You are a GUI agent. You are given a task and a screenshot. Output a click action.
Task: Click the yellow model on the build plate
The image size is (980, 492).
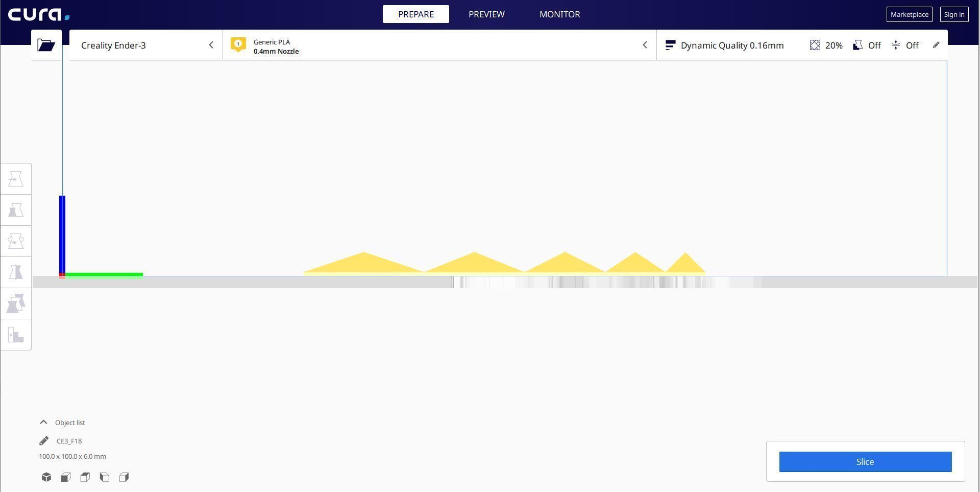(504, 265)
